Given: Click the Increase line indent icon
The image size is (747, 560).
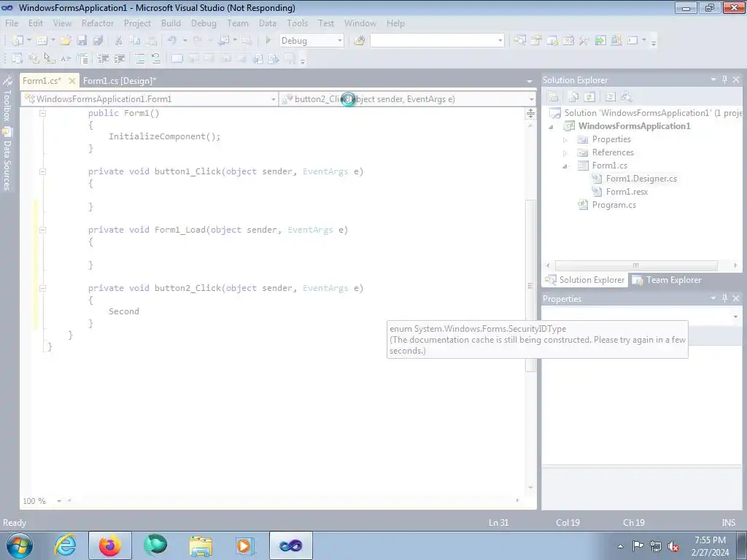Looking at the screenshot, I should [119, 58].
